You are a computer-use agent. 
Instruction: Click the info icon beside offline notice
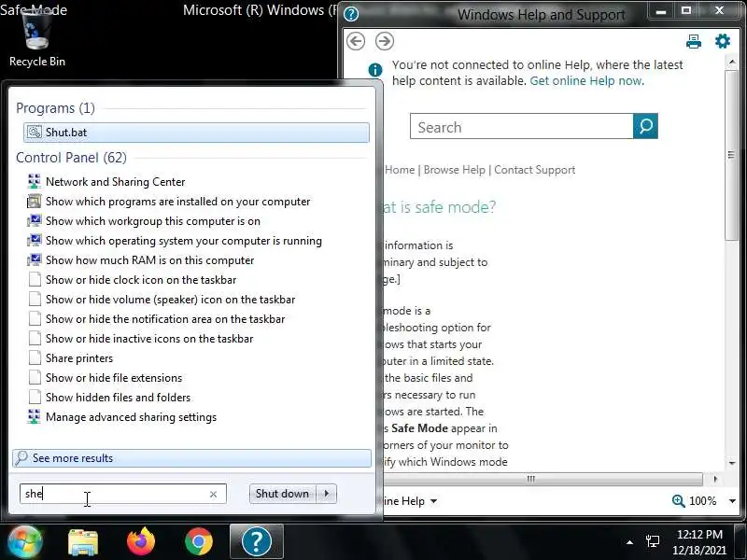(x=375, y=70)
